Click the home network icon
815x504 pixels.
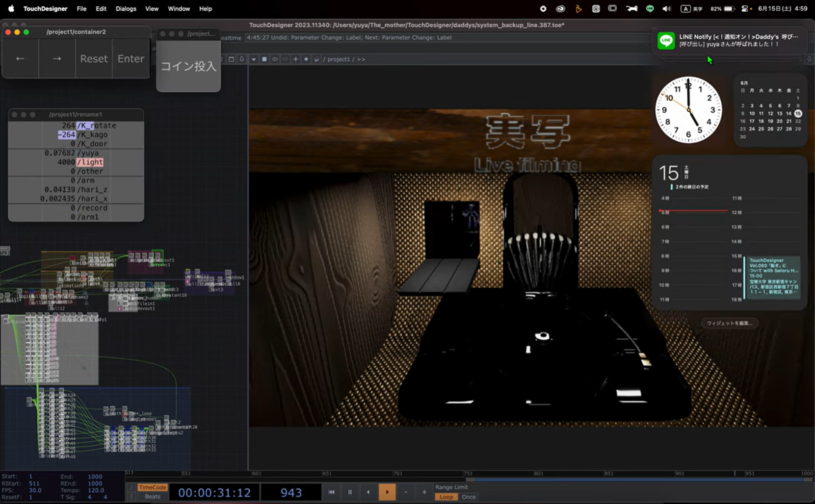(316, 59)
